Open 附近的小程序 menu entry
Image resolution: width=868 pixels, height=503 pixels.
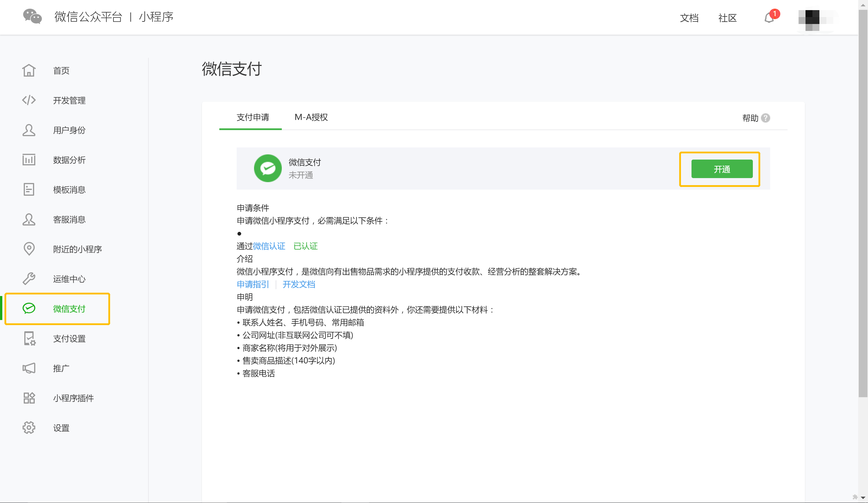(78, 249)
